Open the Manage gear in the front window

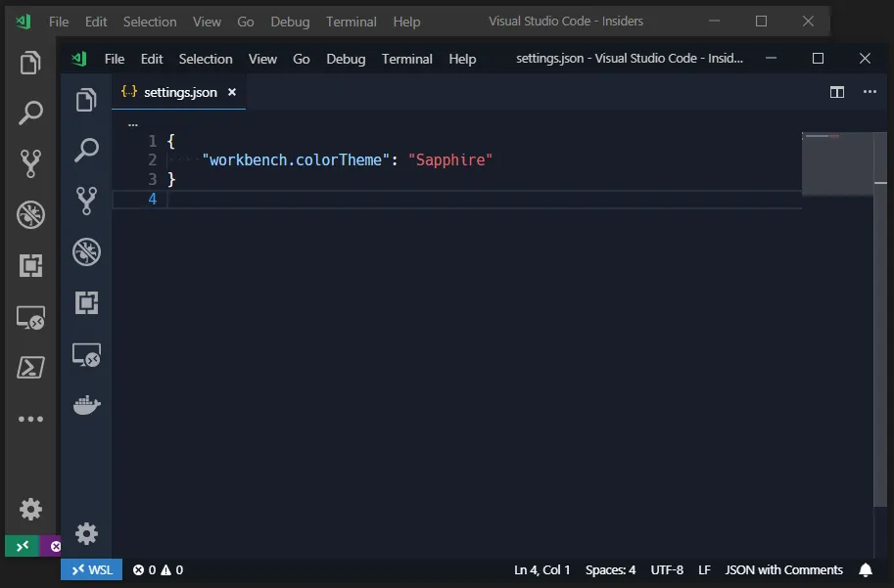point(87,534)
